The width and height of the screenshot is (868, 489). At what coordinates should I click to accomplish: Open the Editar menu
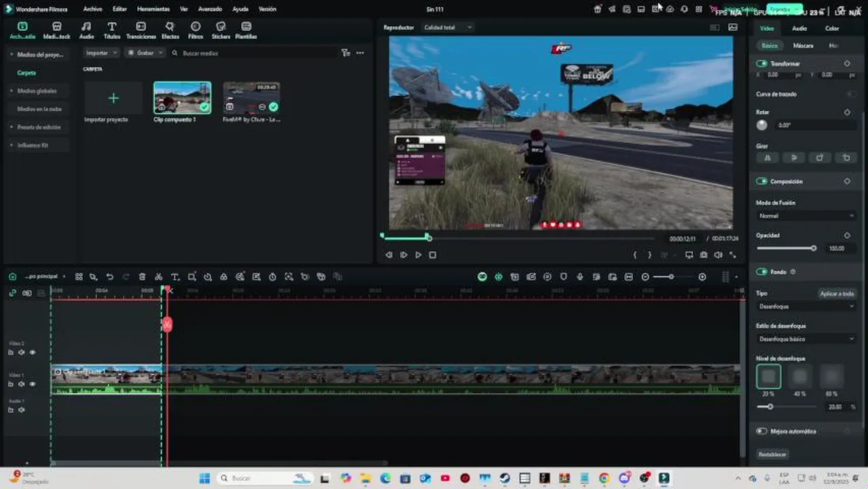[x=120, y=9]
